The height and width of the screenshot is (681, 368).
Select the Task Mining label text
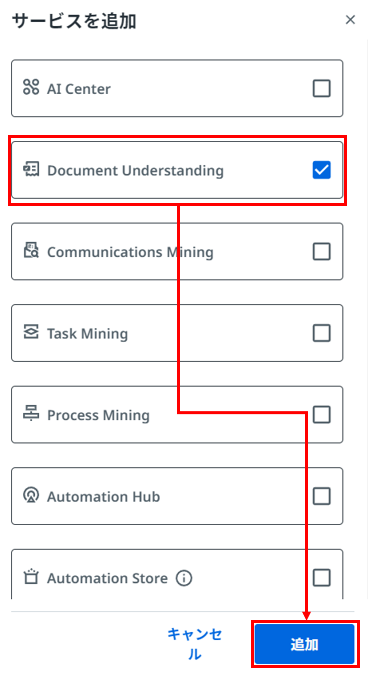[x=87, y=334]
